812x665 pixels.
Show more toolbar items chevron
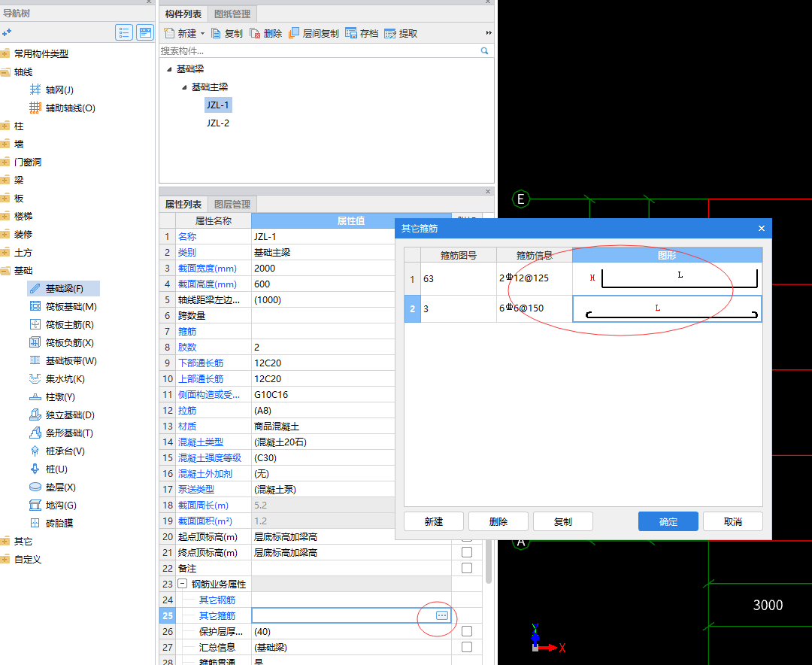point(489,32)
